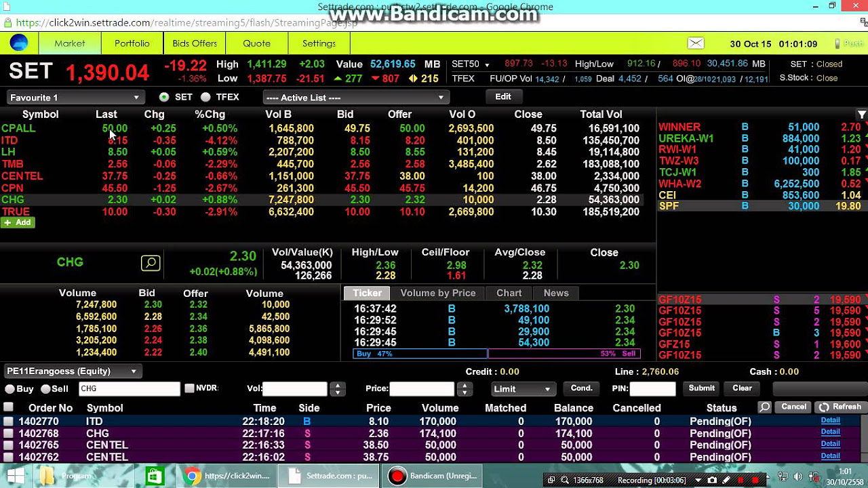
Task: Open the Active List dropdown
Action: (x=355, y=98)
